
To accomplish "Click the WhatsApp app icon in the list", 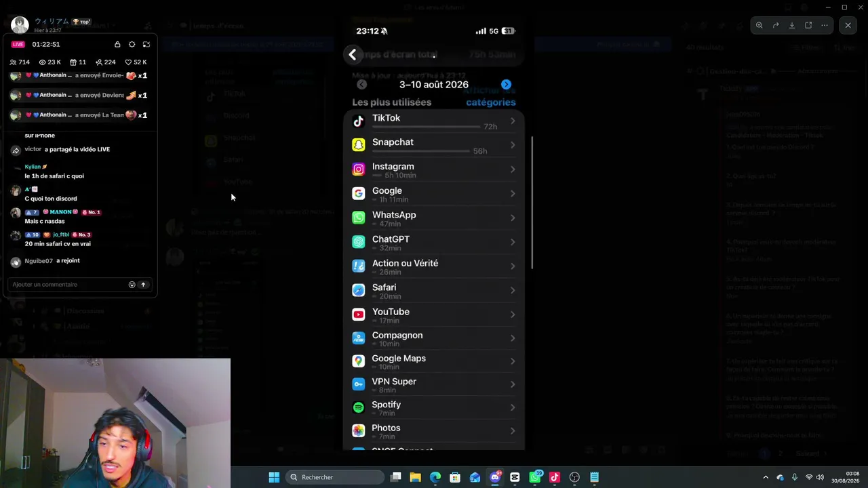I will (359, 218).
